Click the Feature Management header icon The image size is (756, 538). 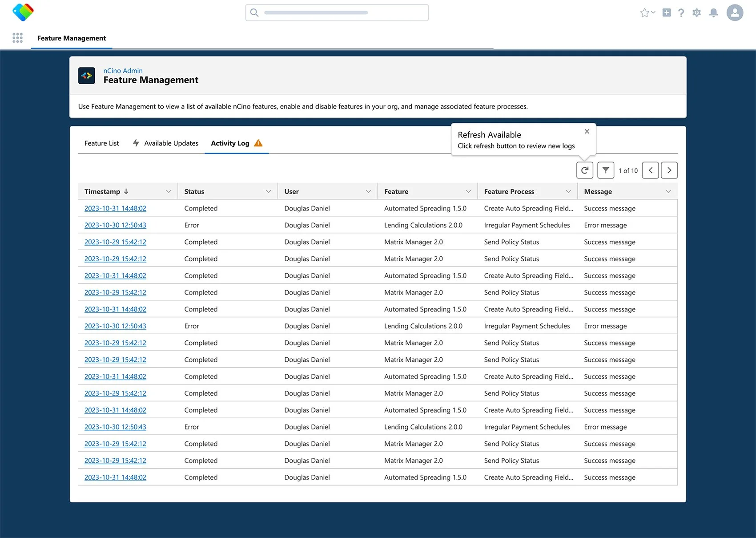click(87, 76)
